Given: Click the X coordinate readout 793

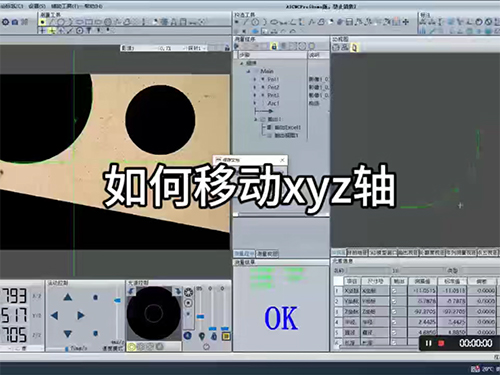Looking at the screenshot, I should 14,296.
